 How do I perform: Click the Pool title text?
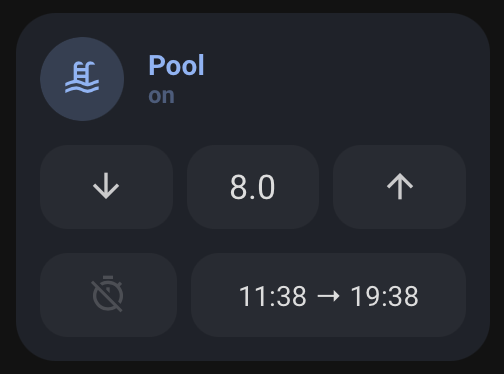(176, 65)
